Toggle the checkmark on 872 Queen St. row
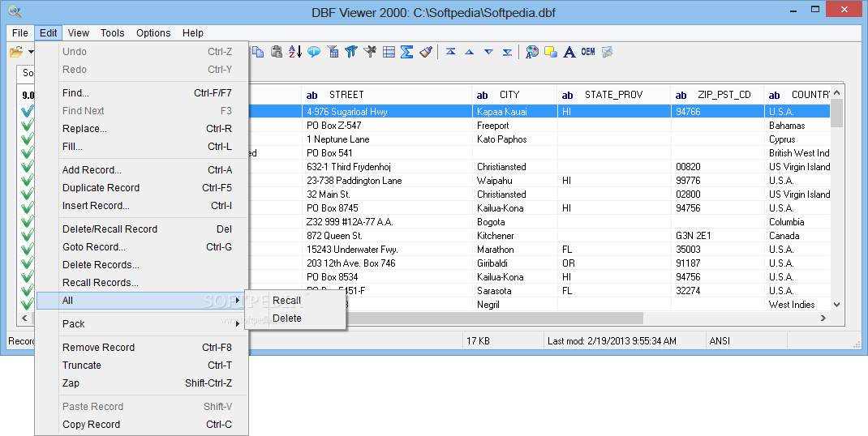This screenshot has height=436, width=868. (27, 236)
